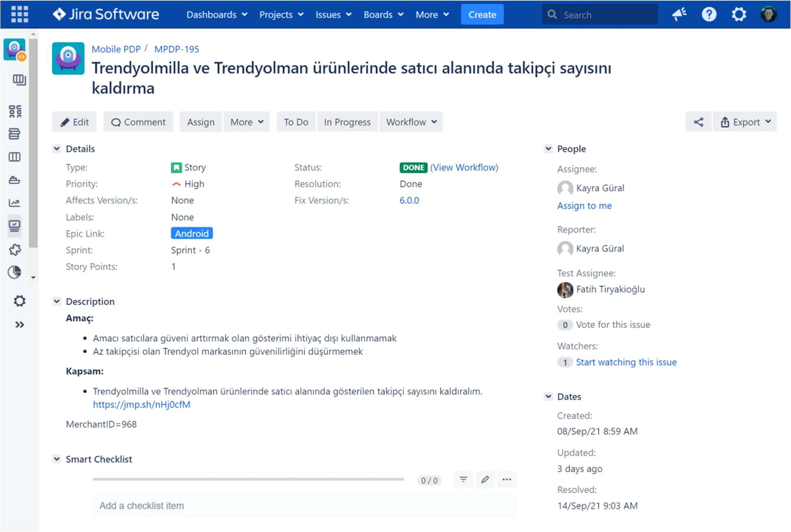Open the Boards dropdown menu
791x532 pixels.
click(384, 15)
